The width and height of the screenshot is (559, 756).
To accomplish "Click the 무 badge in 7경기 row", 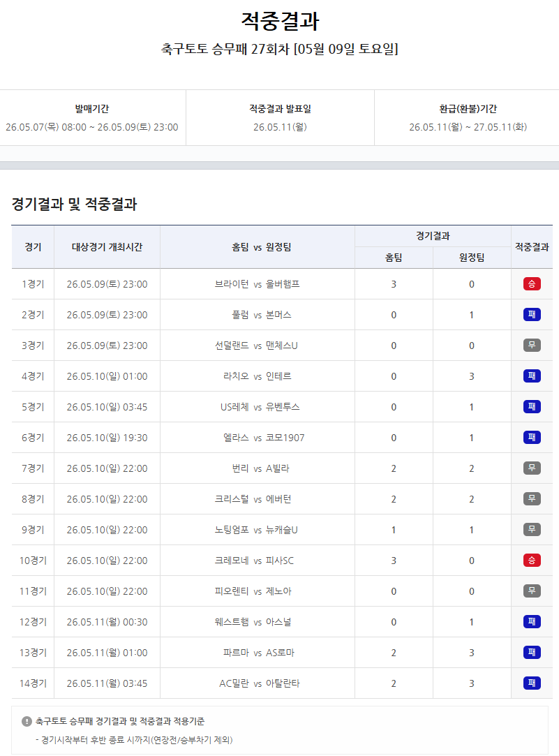I will 532,468.
